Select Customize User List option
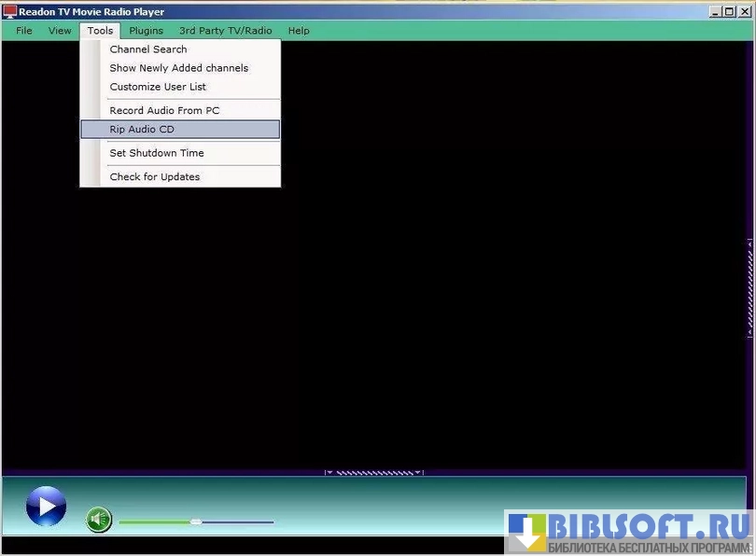756x556 pixels. pyautogui.click(x=158, y=87)
